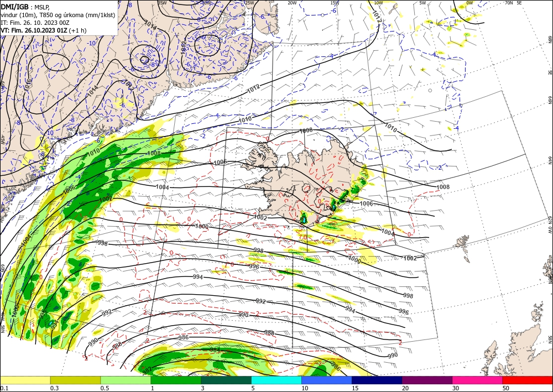Screen dimensions: 553x392
Task: Click the light green 0.5 legend swatch
Action: click(x=126, y=380)
